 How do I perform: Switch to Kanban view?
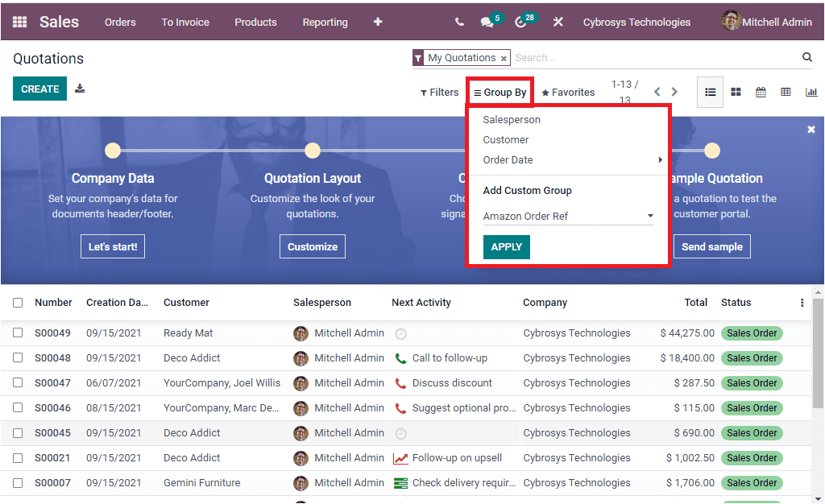click(736, 92)
